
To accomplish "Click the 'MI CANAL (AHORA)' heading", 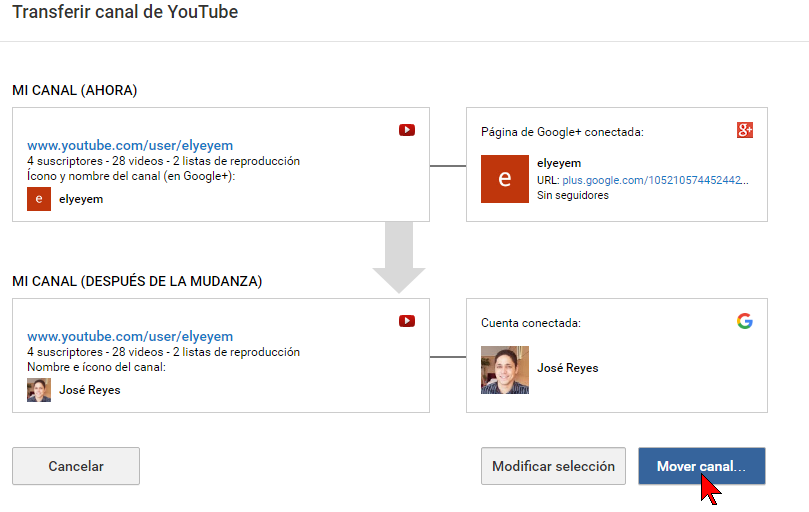I will (75, 90).
